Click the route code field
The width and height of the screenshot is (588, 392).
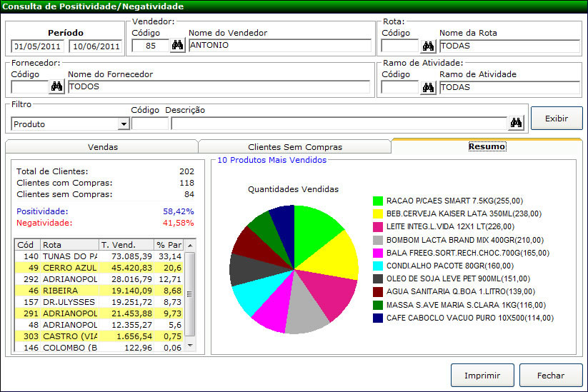tap(400, 46)
